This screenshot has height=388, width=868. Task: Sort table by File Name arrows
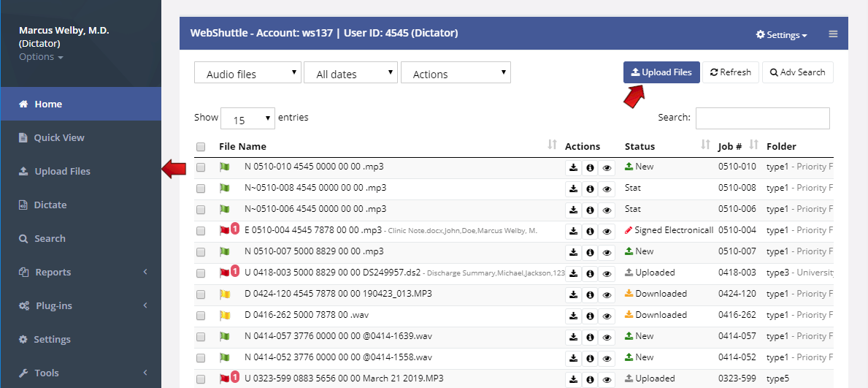pyautogui.click(x=552, y=145)
